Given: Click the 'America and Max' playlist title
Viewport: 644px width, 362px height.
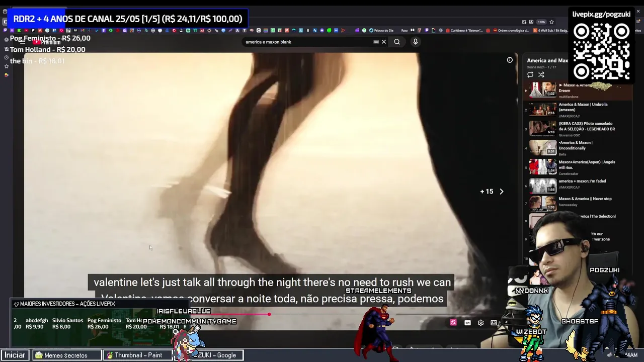Looking at the screenshot, I should (x=547, y=60).
